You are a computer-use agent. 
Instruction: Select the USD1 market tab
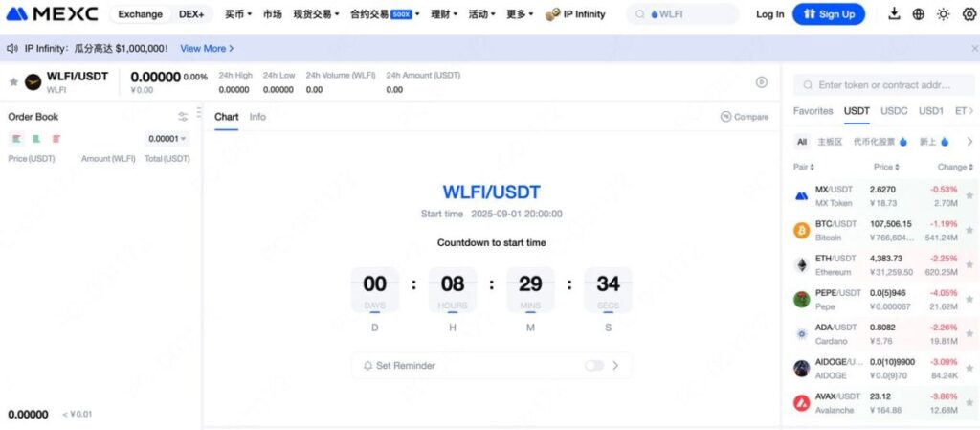click(x=930, y=111)
